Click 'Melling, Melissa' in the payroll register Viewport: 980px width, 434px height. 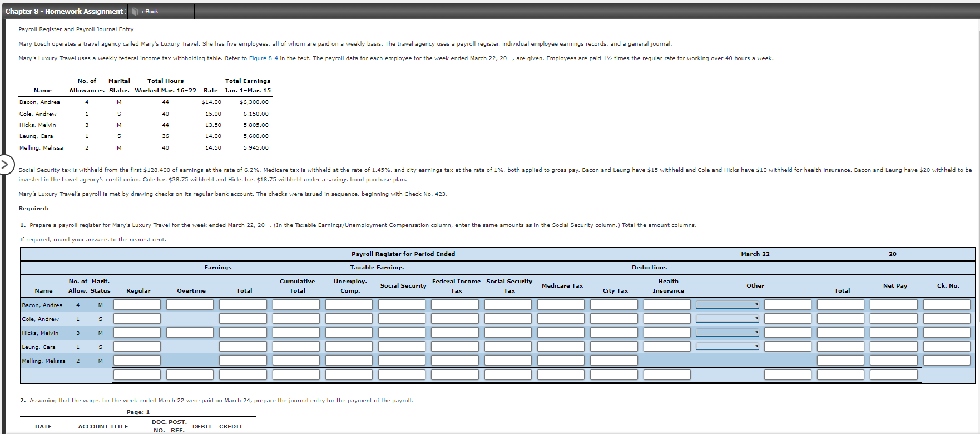pos(43,361)
